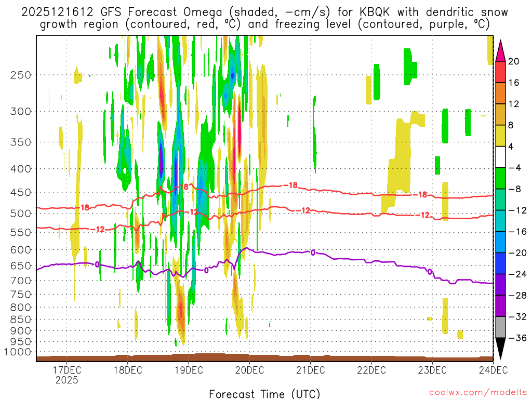Click the 450 pressure level label
The image size is (532, 399).
[21, 192]
